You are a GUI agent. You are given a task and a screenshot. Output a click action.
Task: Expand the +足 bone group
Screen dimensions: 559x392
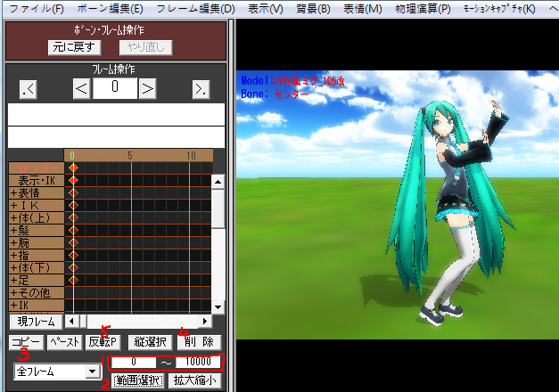click(37, 280)
